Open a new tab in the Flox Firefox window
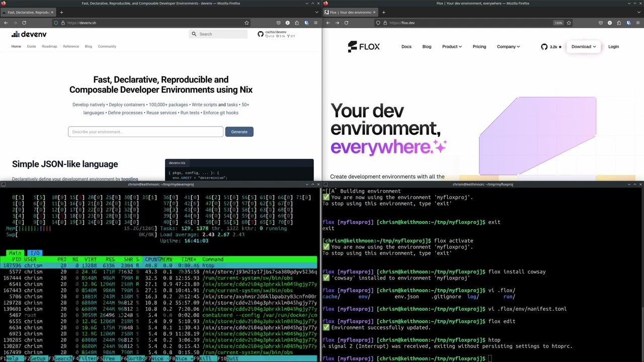The width and height of the screenshot is (644, 362). 383,12
